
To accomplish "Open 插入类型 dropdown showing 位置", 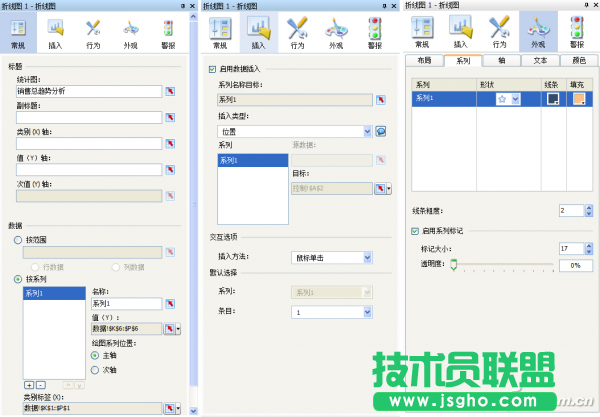I will coord(295,132).
